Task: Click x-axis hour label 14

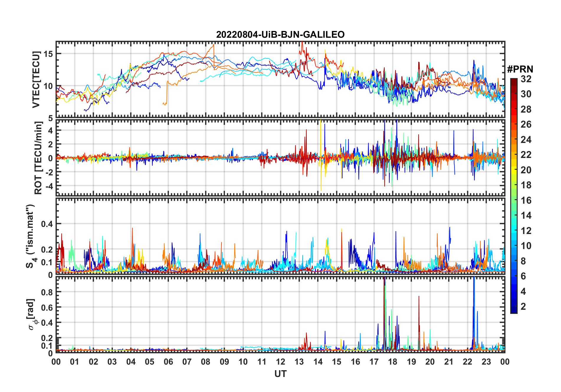Action: (x=318, y=362)
